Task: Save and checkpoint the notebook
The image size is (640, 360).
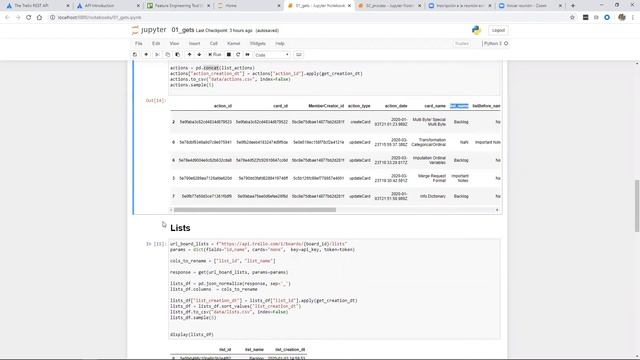Action: coord(135,55)
